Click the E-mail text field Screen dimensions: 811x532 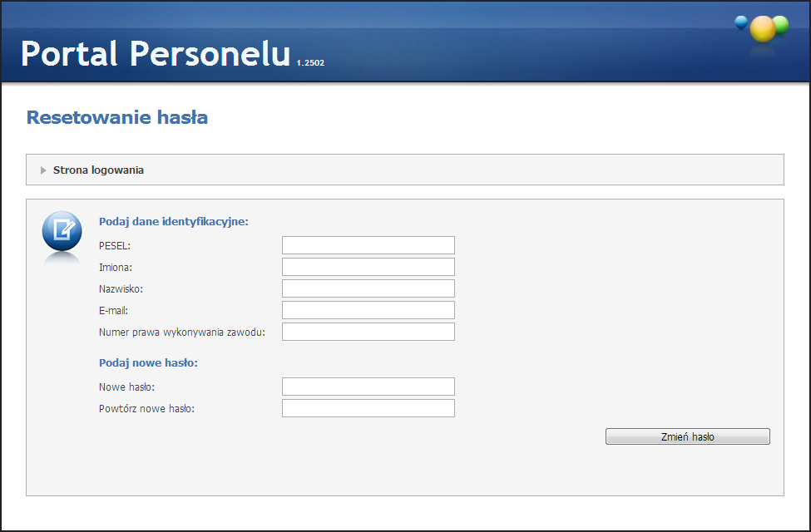click(368, 310)
